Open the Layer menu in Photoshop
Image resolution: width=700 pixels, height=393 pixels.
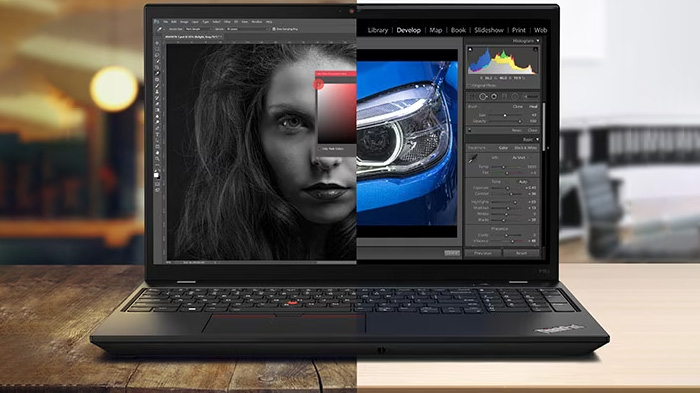[x=195, y=22]
